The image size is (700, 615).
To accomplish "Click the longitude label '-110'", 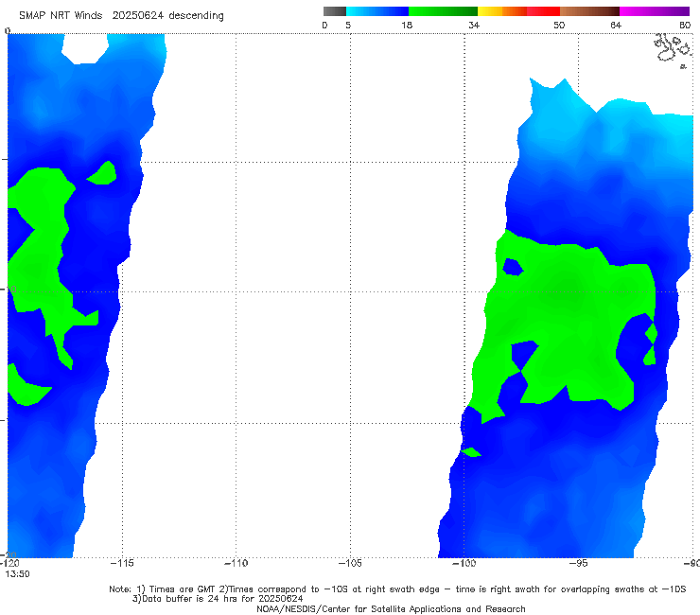I will pos(236,563).
